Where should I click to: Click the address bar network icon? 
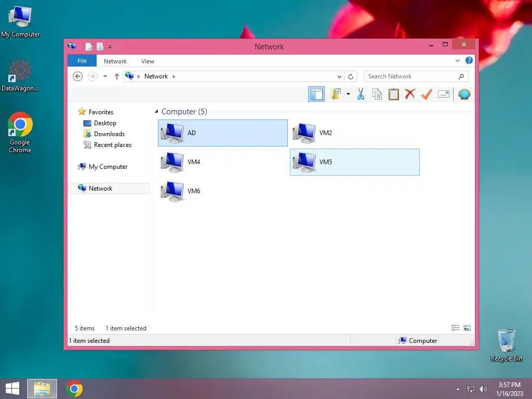tap(129, 76)
